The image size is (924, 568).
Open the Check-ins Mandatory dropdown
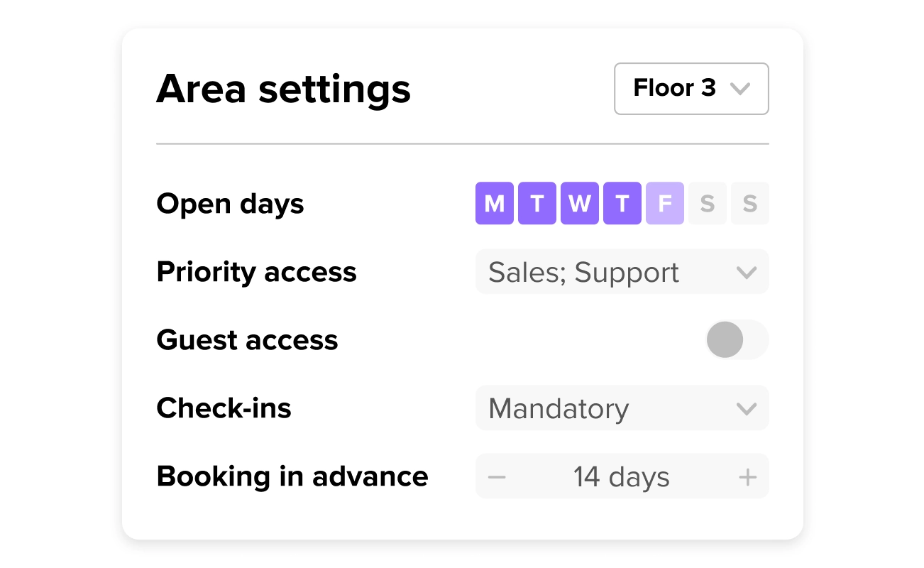(x=622, y=408)
